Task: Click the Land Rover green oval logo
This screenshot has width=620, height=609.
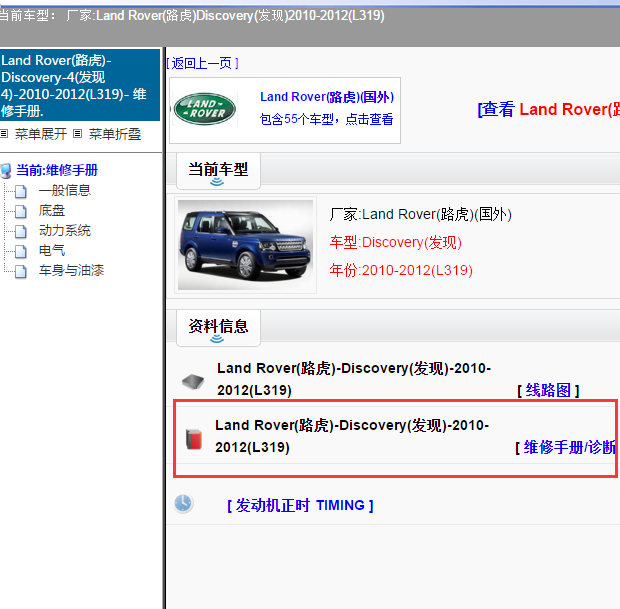Action: [x=205, y=109]
